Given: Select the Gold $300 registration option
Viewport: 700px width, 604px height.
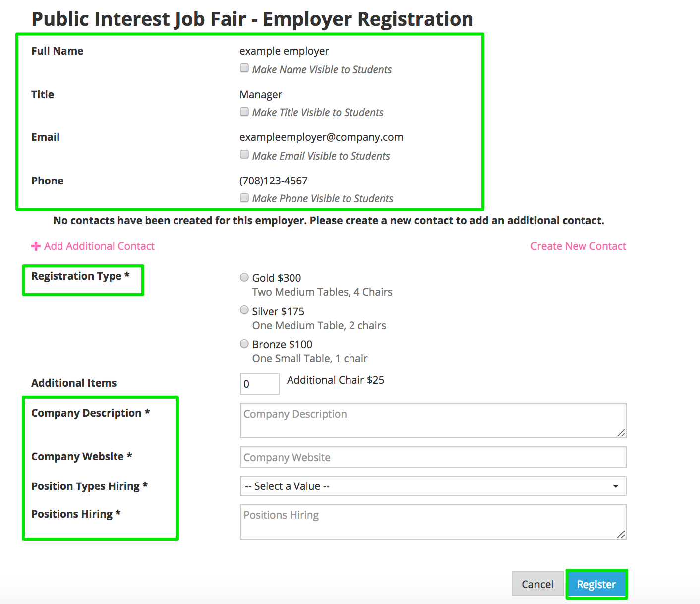Looking at the screenshot, I should [x=244, y=277].
